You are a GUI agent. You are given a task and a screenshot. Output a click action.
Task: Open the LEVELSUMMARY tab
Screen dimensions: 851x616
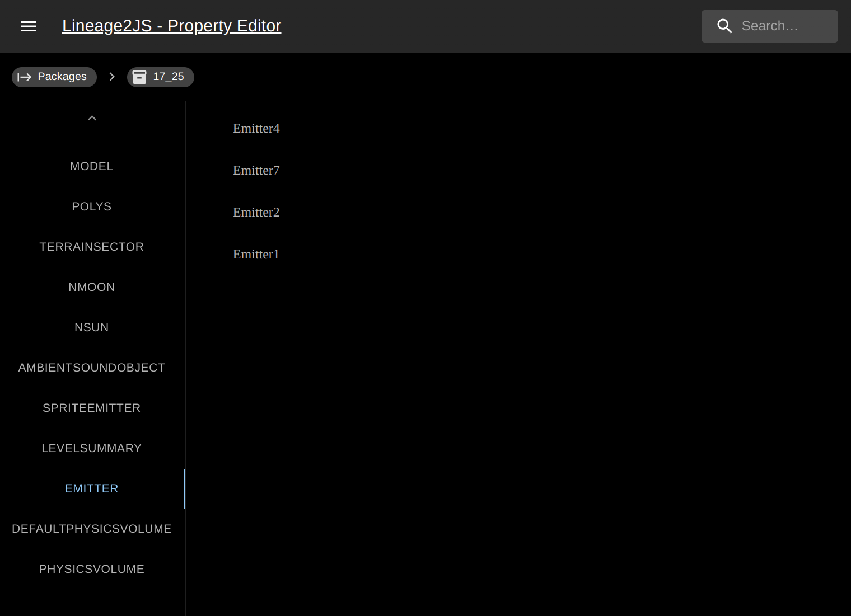(x=92, y=448)
